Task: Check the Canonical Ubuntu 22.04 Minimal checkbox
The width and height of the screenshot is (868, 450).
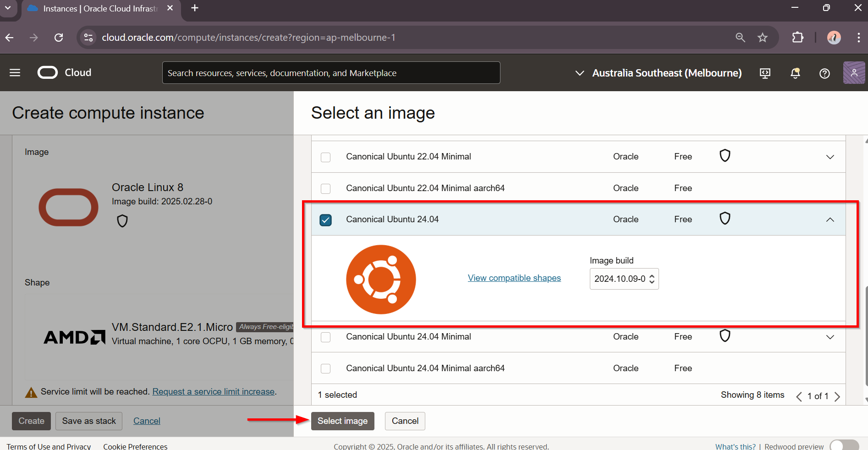Action: pos(325,157)
